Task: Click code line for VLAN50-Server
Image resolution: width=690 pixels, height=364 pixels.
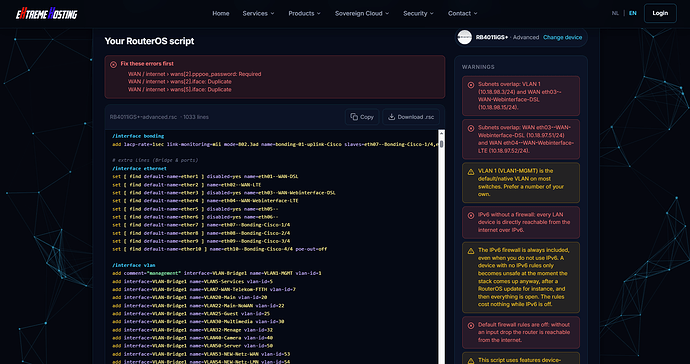Action: coord(192,346)
